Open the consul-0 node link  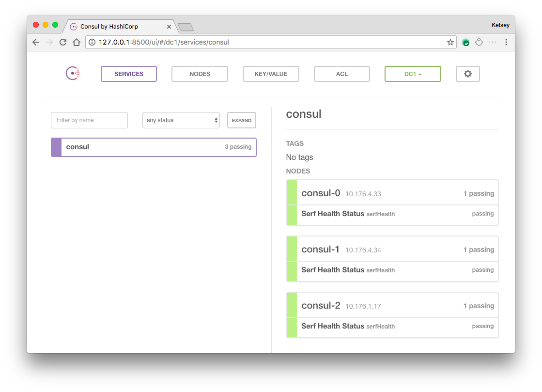coord(321,193)
